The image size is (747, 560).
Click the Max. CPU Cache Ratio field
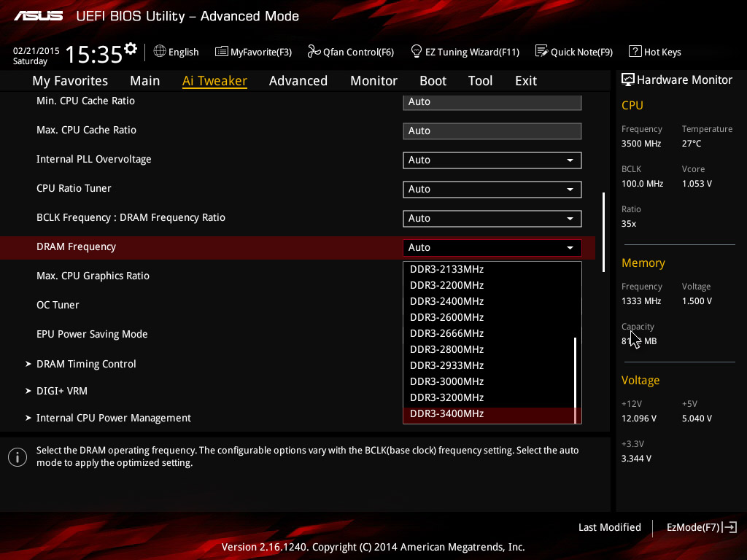click(x=492, y=131)
